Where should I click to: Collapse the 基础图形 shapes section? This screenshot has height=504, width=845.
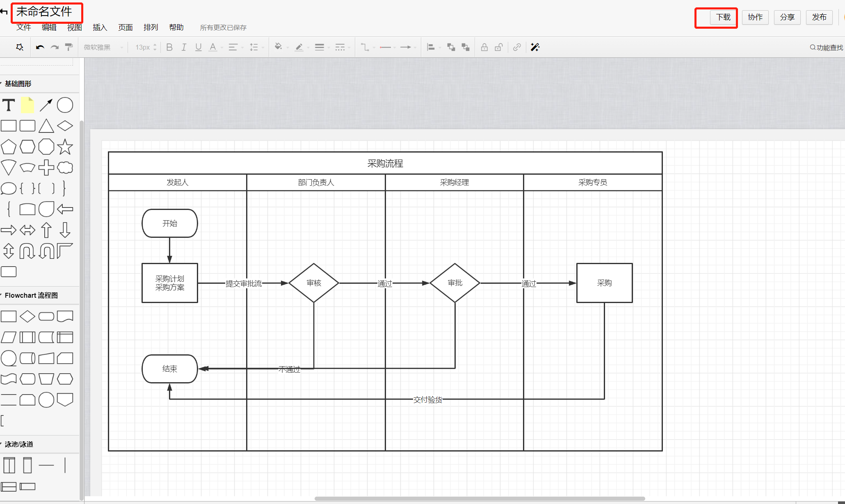tap(18, 84)
